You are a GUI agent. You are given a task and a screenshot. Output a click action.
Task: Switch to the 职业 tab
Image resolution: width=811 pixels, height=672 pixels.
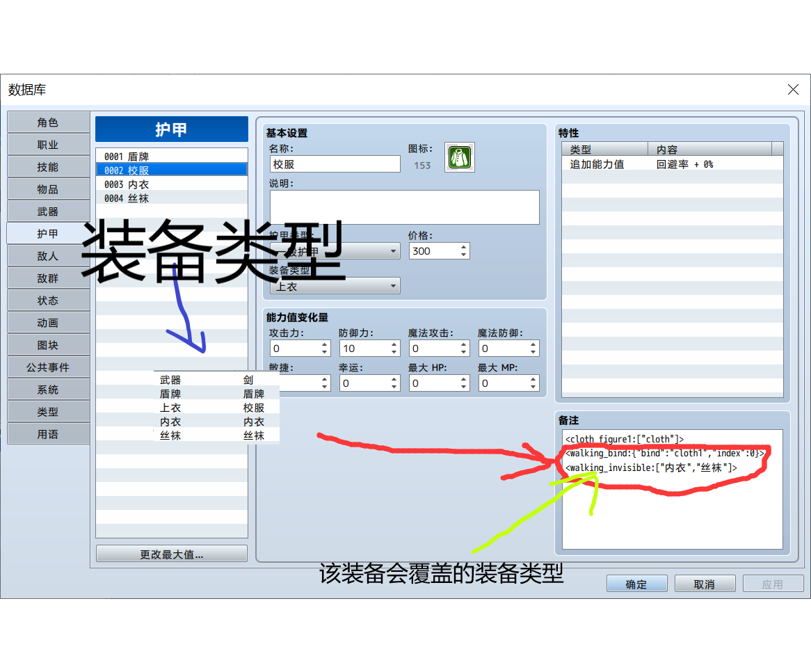click(48, 145)
